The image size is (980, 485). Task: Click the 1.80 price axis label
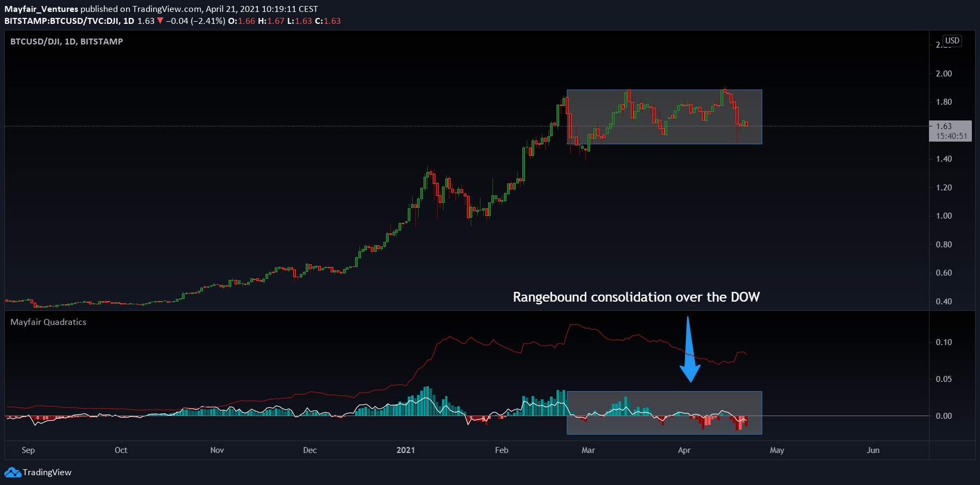click(x=944, y=102)
